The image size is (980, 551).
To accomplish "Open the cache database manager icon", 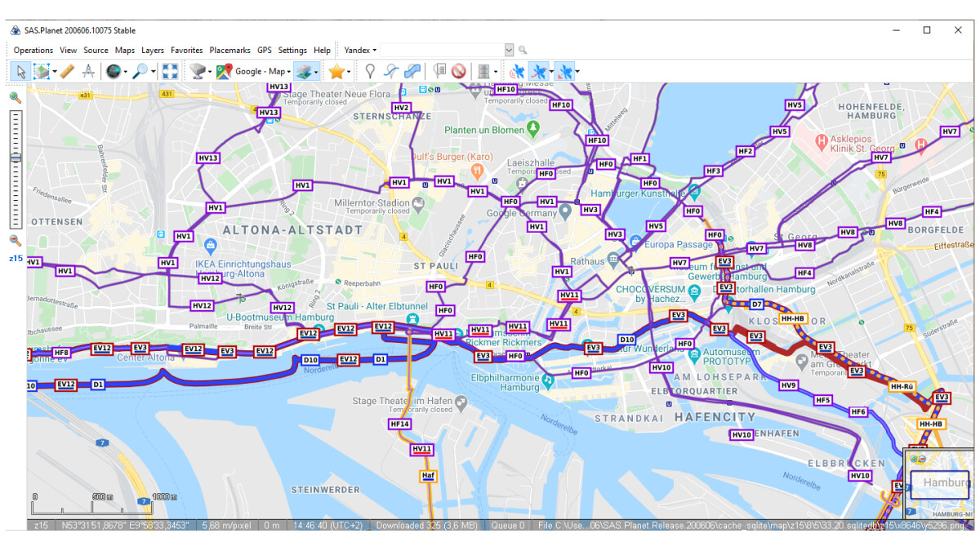I will click(x=483, y=71).
